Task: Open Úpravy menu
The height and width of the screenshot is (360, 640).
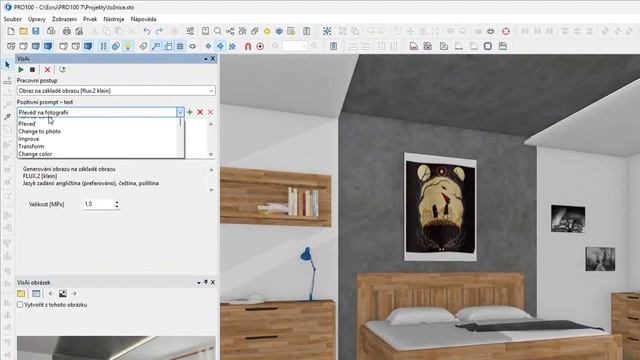Action: pos(37,19)
